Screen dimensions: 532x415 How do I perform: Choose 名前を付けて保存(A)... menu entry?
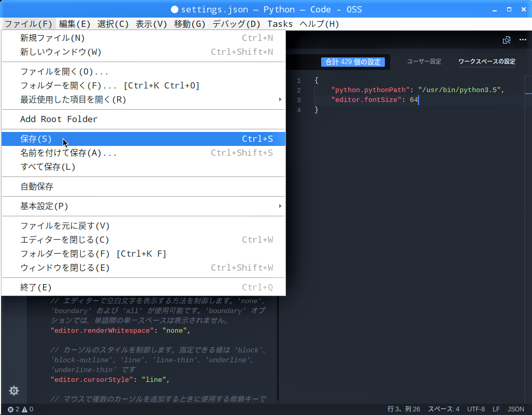click(143, 153)
